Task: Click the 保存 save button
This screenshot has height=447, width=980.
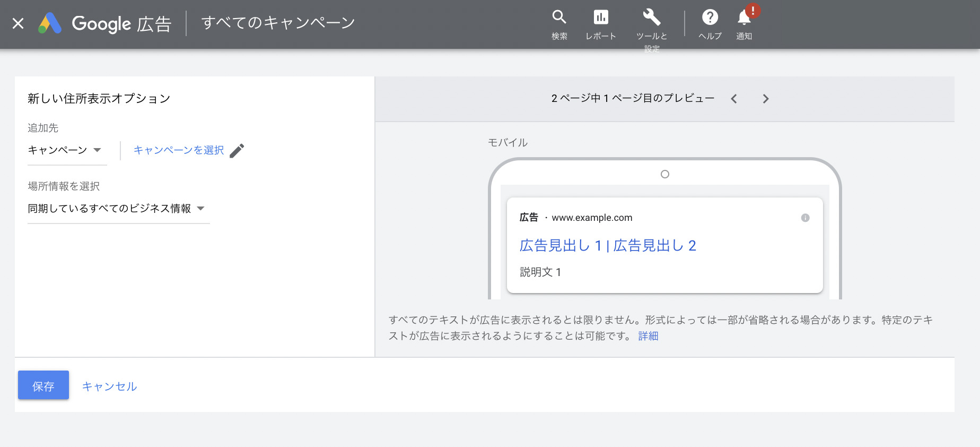Action: tap(43, 385)
